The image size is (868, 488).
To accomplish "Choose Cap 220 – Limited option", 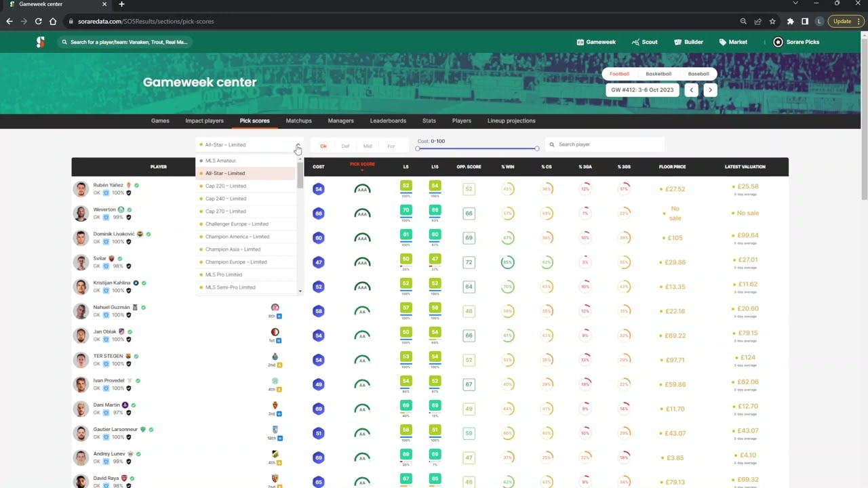I will 246,186.
